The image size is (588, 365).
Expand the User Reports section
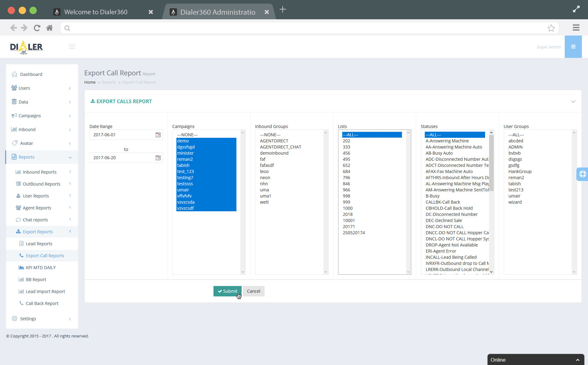[x=36, y=196]
